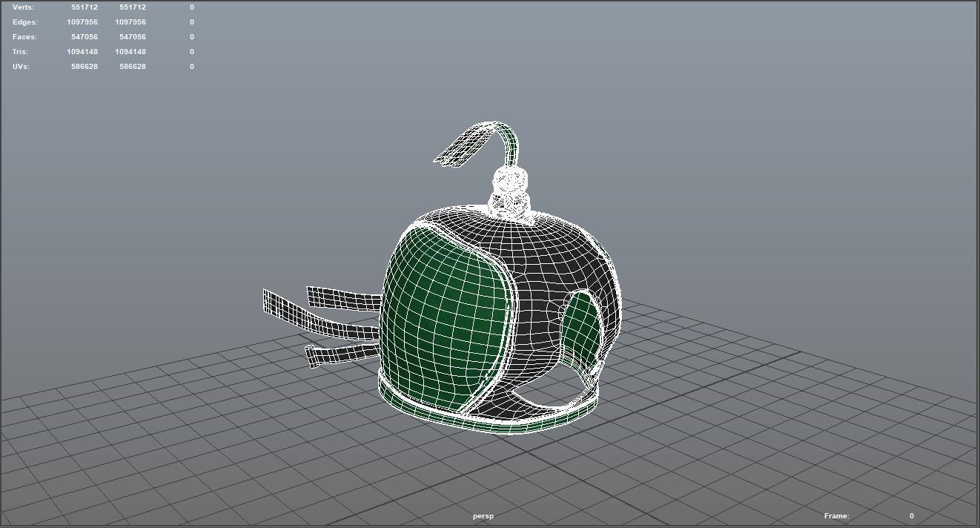Click the Frame: label

(x=836, y=516)
